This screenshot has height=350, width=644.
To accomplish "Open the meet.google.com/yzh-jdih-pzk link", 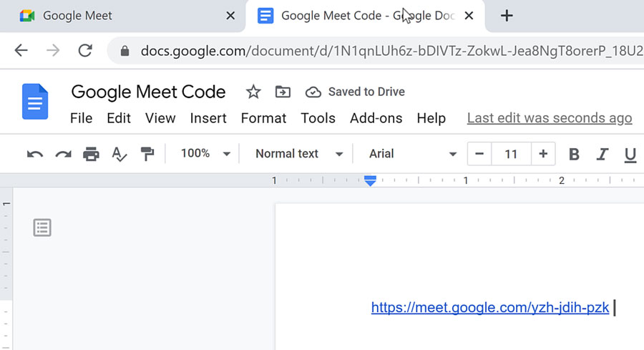I will point(489,308).
